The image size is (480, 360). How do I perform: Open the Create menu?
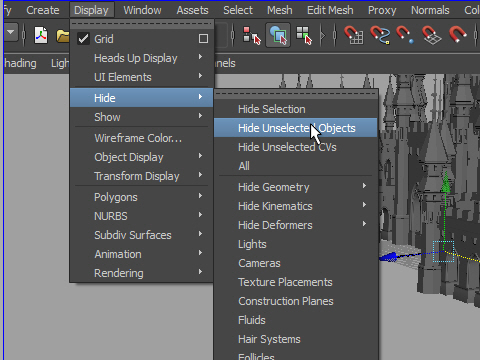43,10
